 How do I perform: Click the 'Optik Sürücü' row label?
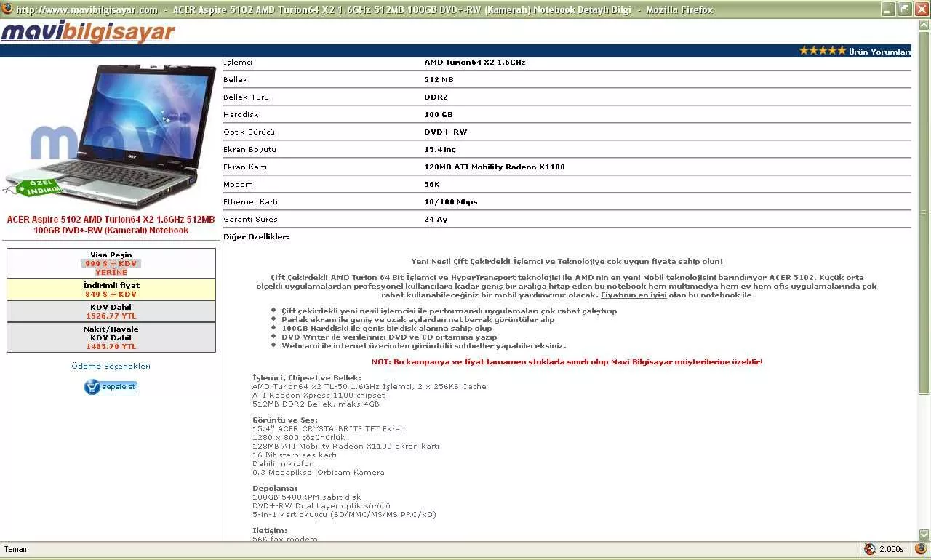coord(249,132)
